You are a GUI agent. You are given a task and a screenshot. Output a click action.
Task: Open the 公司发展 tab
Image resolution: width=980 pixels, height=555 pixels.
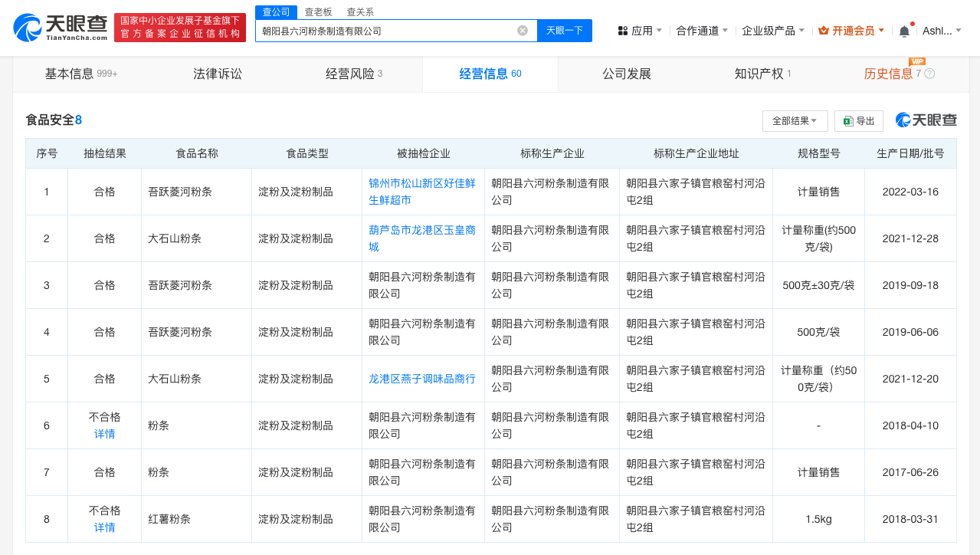(627, 74)
